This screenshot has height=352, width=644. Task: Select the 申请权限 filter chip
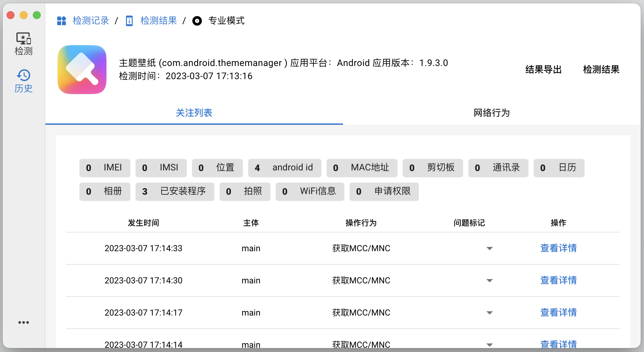384,192
